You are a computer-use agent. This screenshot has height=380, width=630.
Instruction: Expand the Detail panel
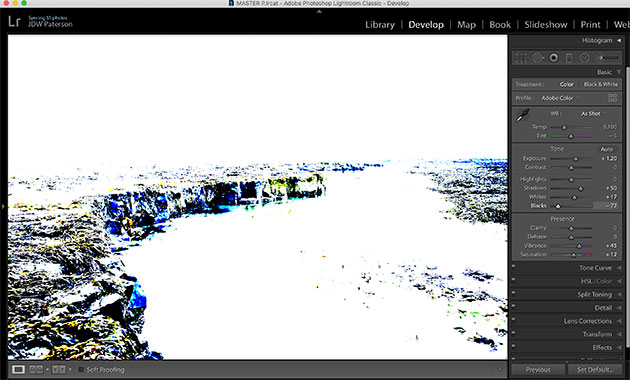[619, 308]
